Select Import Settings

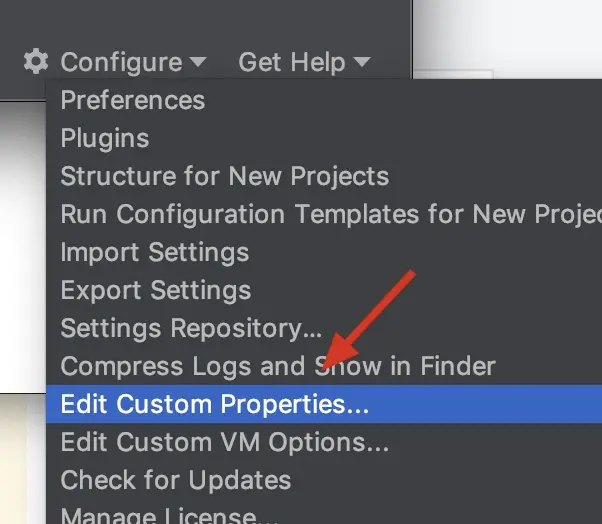pos(154,252)
